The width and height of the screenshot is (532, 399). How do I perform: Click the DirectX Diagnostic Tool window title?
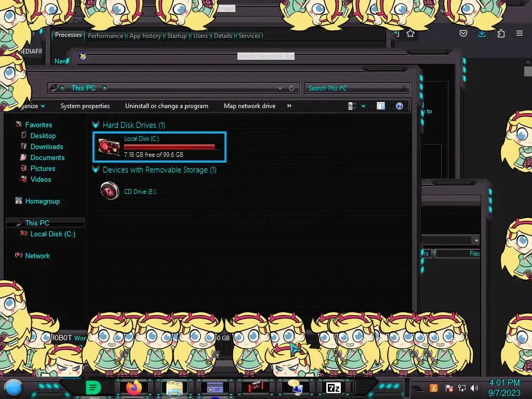point(265,56)
